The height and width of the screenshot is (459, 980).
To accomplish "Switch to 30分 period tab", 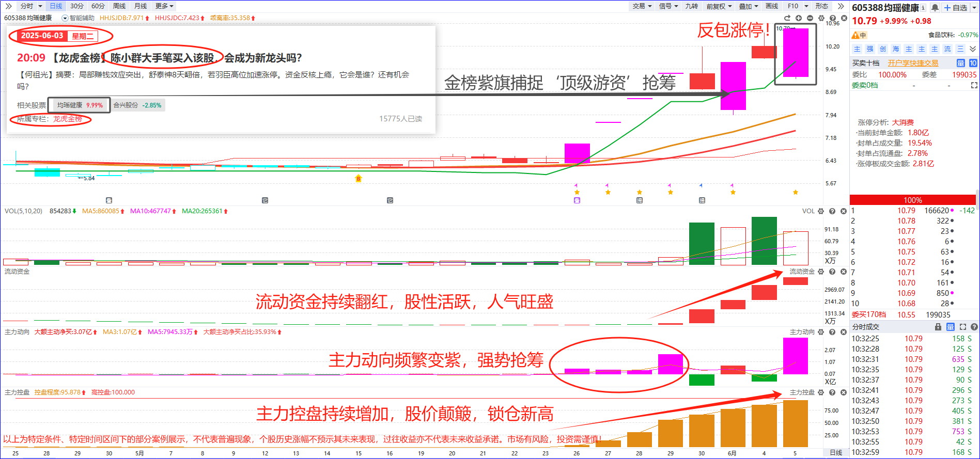I will pos(77,6).
